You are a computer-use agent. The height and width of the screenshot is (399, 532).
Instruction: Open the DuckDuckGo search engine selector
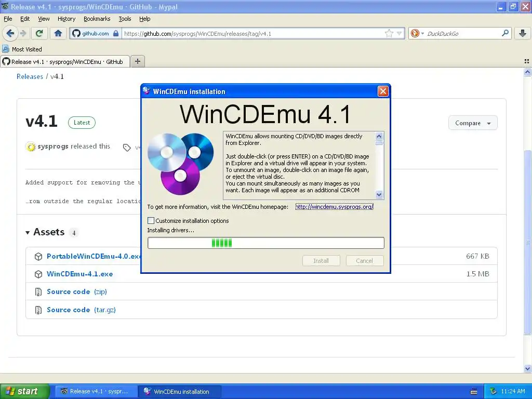click(417, 33)
